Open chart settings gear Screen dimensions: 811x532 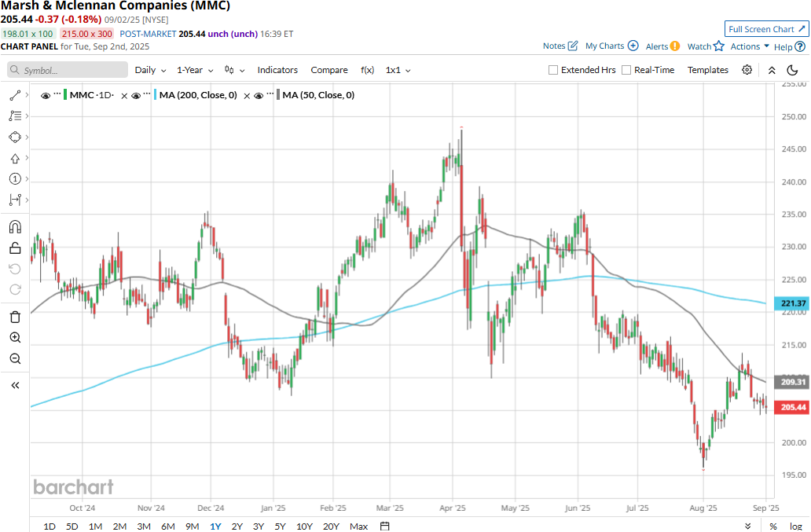pos(747,70)
